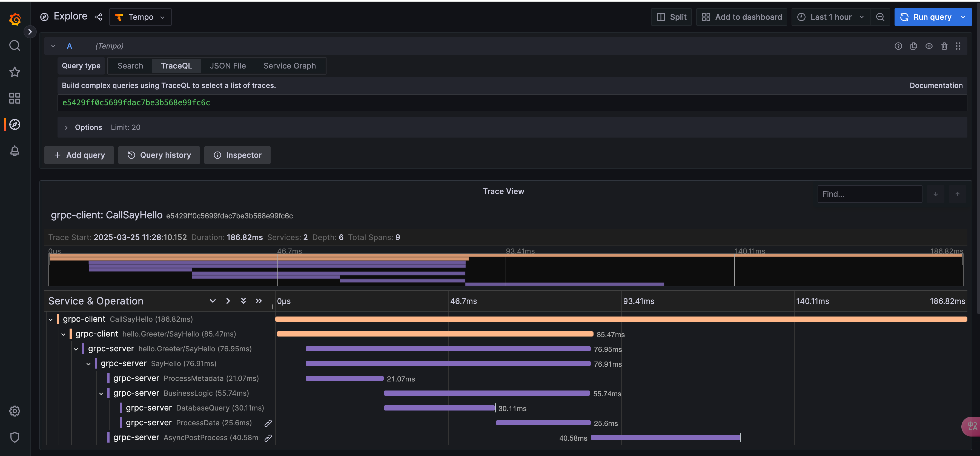Screen dimensions: 980x456
Task: Switch to the JSON File tab
Action: tap(228, 66)
